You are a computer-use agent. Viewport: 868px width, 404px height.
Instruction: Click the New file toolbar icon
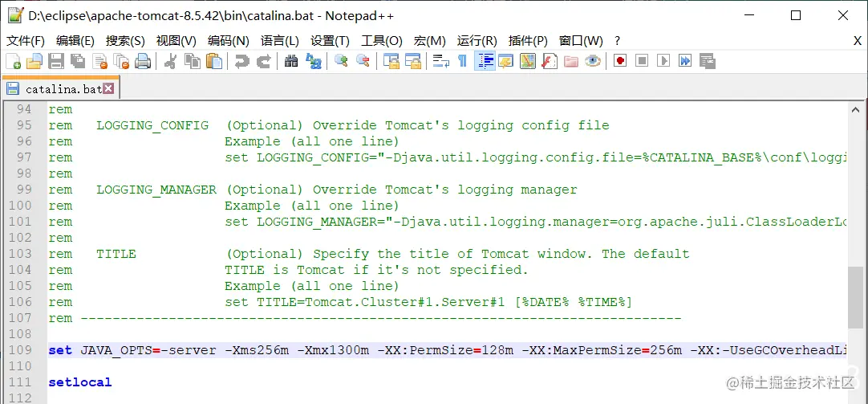13,61
